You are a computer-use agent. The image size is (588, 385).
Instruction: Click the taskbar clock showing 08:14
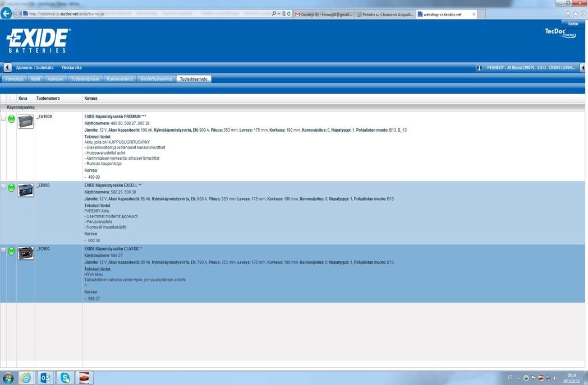click(572, 378)
